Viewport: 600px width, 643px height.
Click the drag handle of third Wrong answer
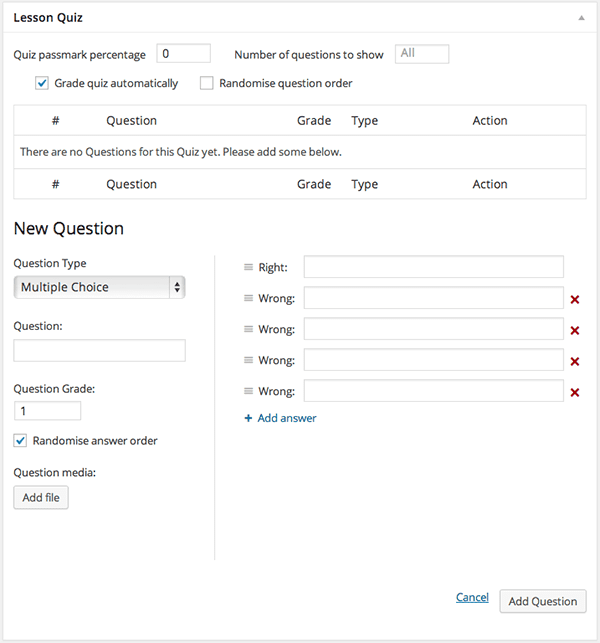[x=249, y=360]
